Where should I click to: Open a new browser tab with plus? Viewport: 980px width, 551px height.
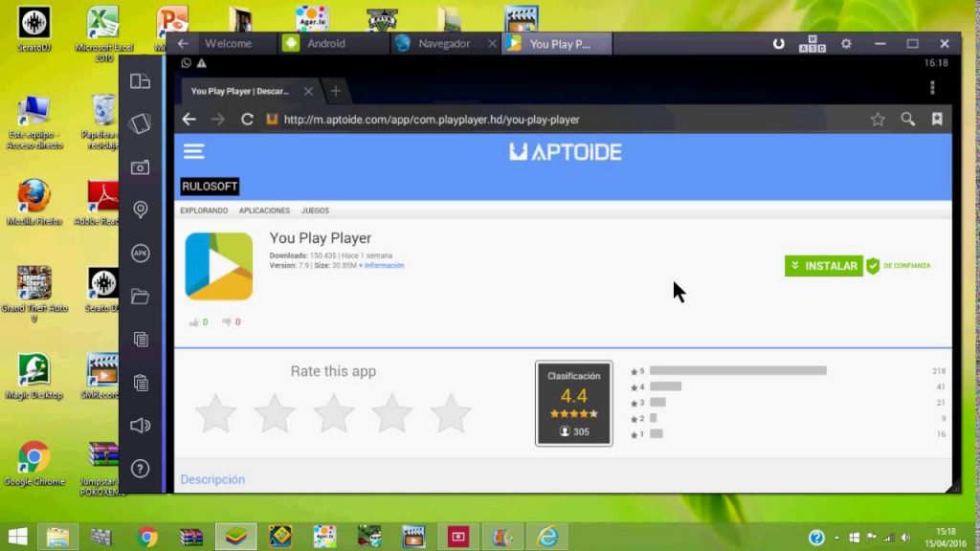click(x=336, y=91)
